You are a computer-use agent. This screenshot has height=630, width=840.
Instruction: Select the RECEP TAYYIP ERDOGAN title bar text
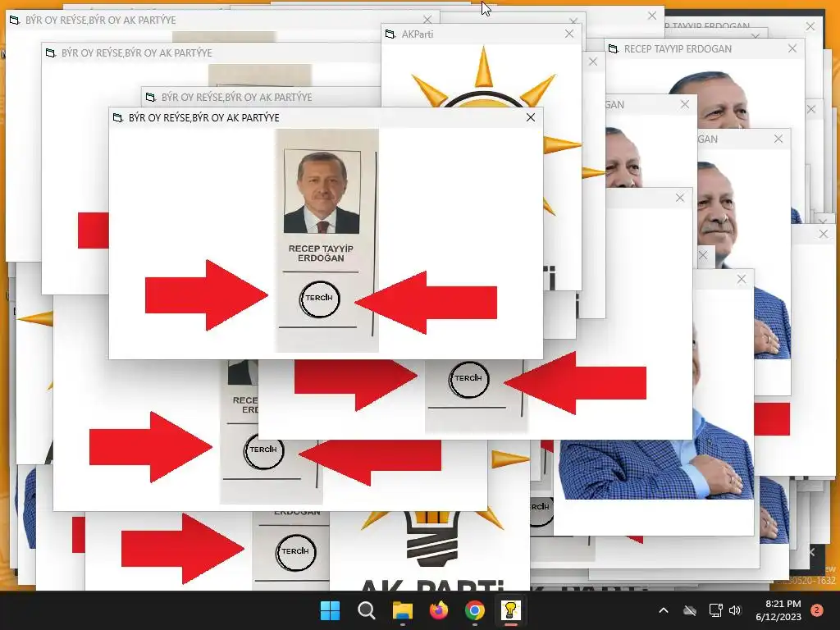[x=678, y=48]
